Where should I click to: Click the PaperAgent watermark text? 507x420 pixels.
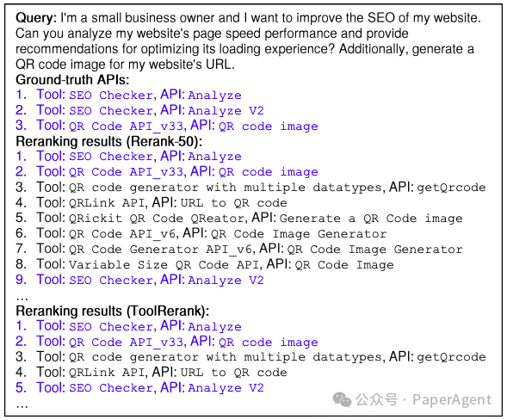tap(452, 400)
